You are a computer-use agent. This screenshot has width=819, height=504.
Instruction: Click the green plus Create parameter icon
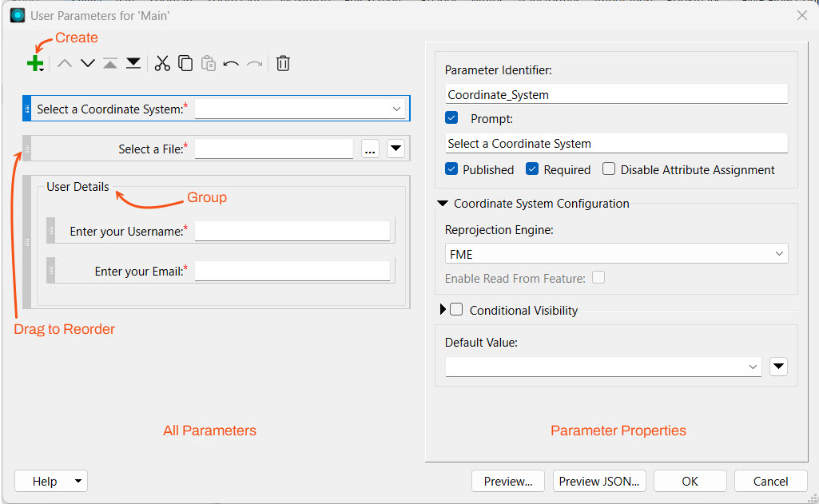coord(34,63)
